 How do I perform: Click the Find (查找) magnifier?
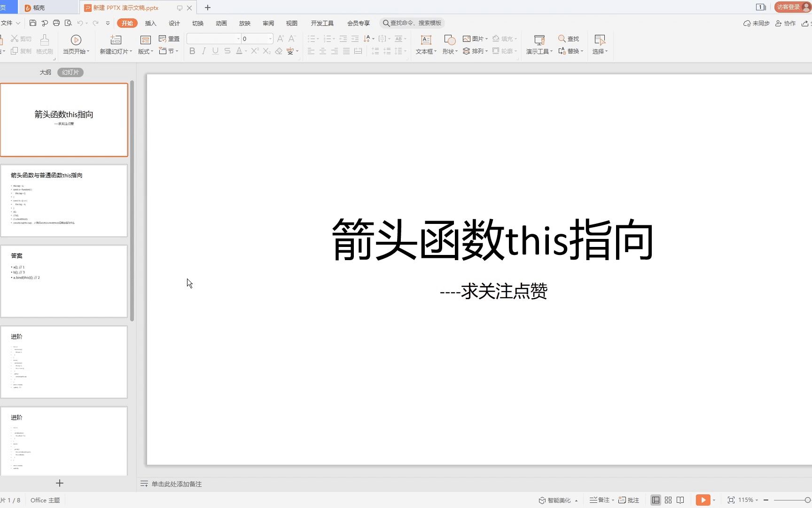coord(562,39)
